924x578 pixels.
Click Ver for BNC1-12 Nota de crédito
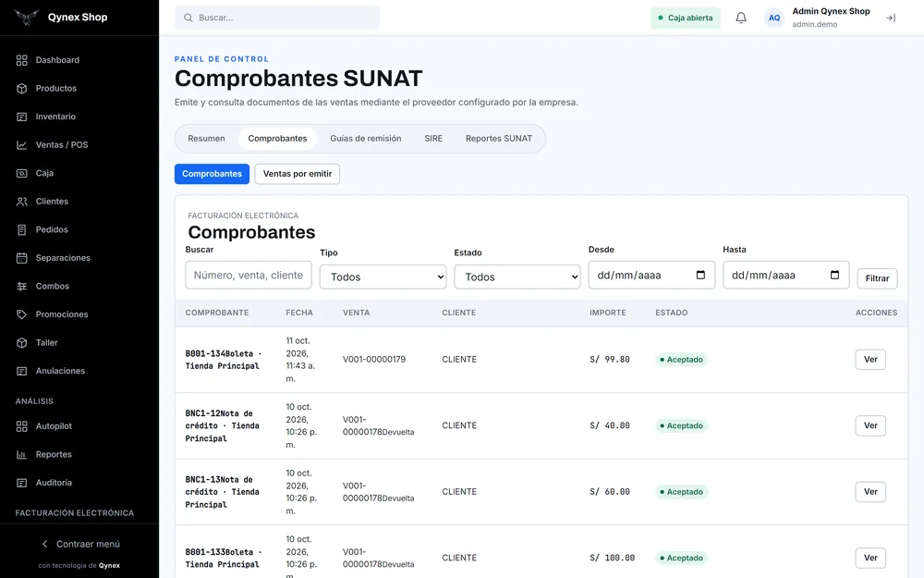click(870, 425)
